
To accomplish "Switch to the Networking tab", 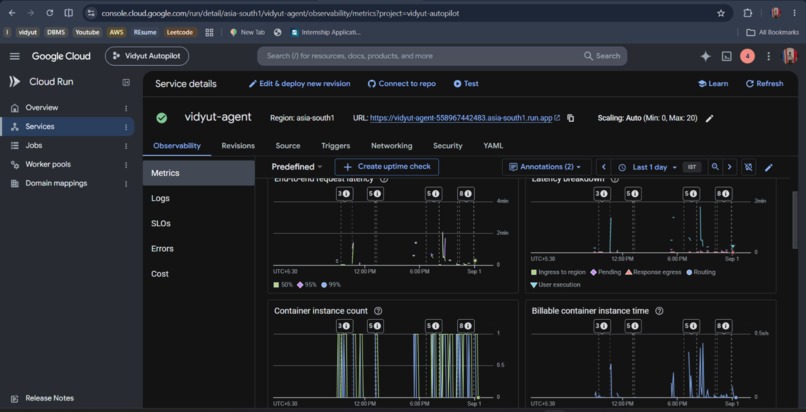I will 392,145.
